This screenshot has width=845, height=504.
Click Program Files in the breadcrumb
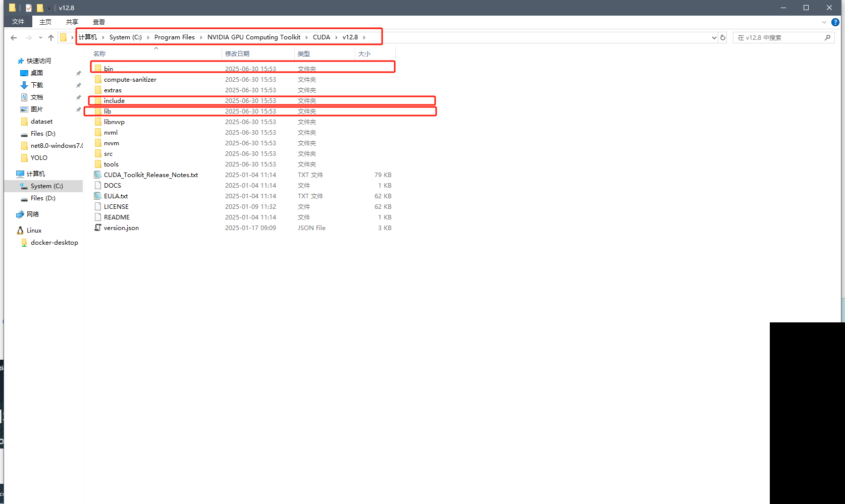tap(174, 37)
